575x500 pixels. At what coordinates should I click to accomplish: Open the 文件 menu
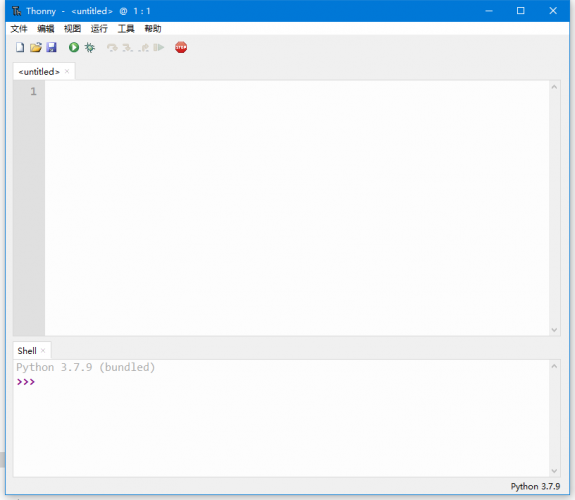(x=19, y=29)
